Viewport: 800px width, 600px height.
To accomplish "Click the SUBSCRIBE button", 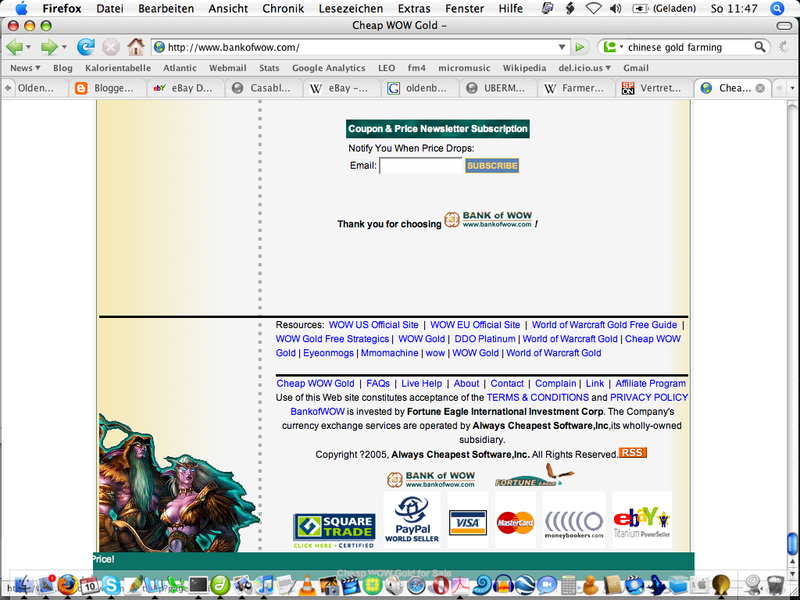I will click(492, 166).
